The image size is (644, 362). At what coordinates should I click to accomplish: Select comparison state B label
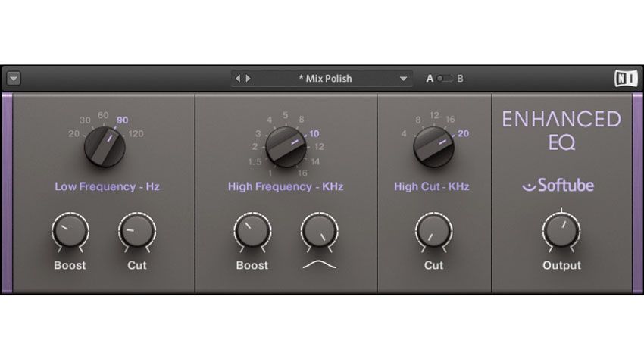pyautogui.click(x=460, y=79)
